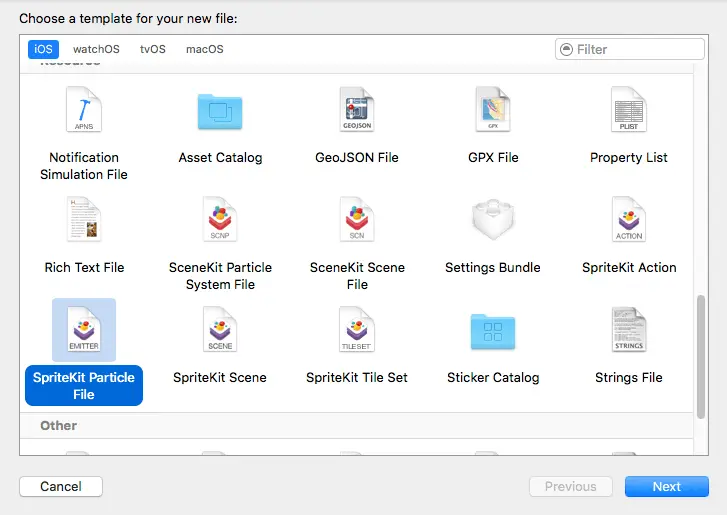This screenshot has height=515, width=727.
Task: Switch to the watchOS platform tab
Action: (x=96, y=49)
